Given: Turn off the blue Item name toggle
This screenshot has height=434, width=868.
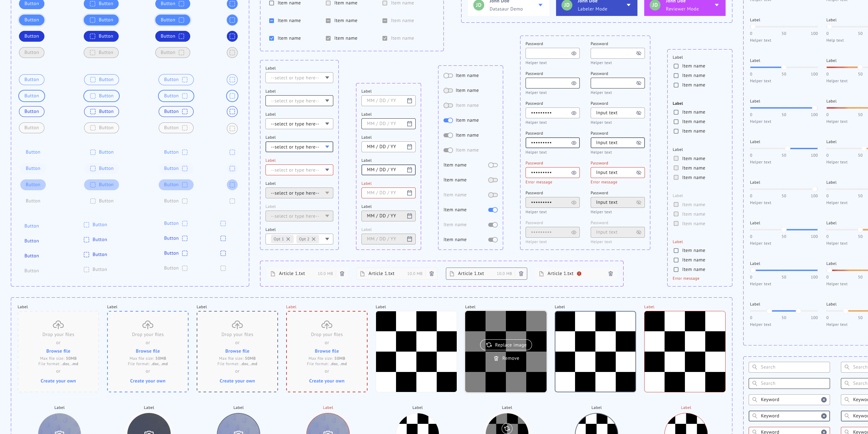Looking at the screenshot, I should click(x=448, y=120).
